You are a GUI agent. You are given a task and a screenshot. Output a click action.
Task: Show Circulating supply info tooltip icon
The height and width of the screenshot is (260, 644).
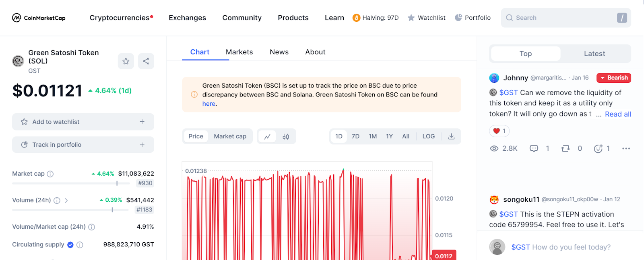[80, 245]
